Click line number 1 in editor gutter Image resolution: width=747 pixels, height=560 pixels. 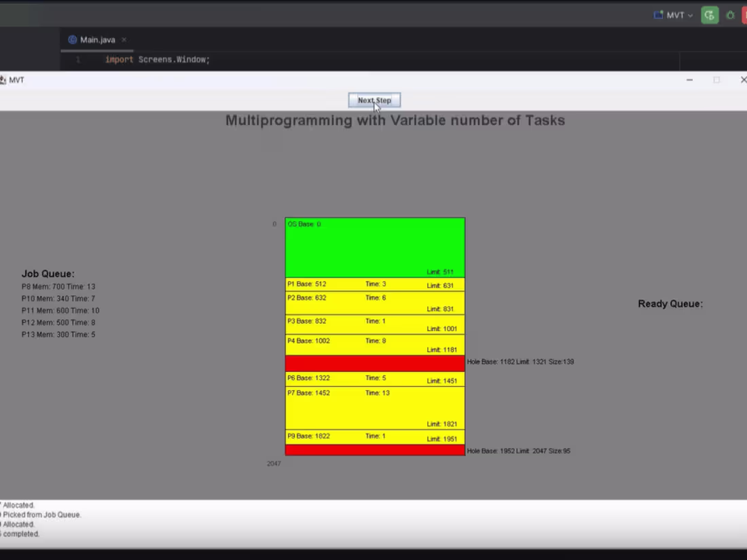click(x=78, y=59)
